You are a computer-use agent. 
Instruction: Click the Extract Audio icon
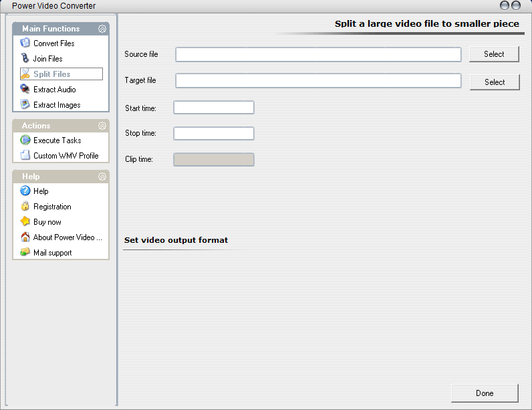click(x=25, y=89)
